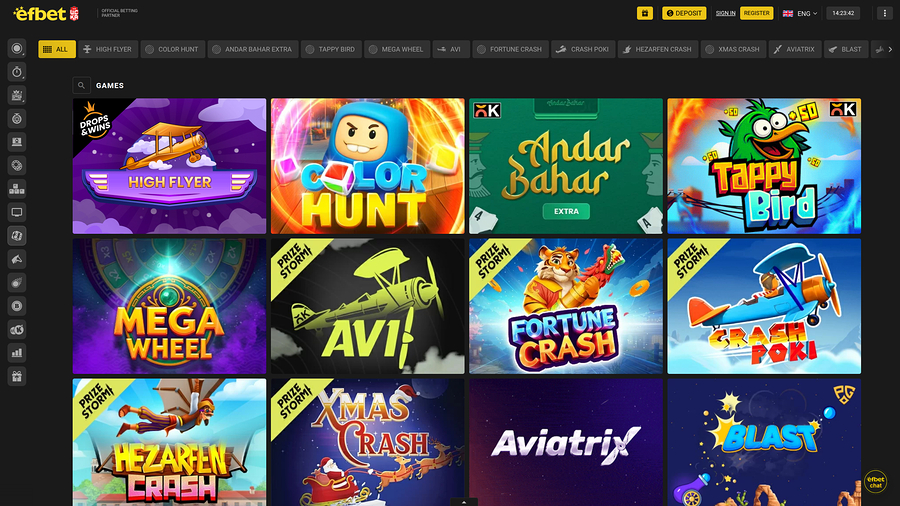Open the Andar Bahar Extra game thumbnail
900x506 pixels.
(566, 166)
